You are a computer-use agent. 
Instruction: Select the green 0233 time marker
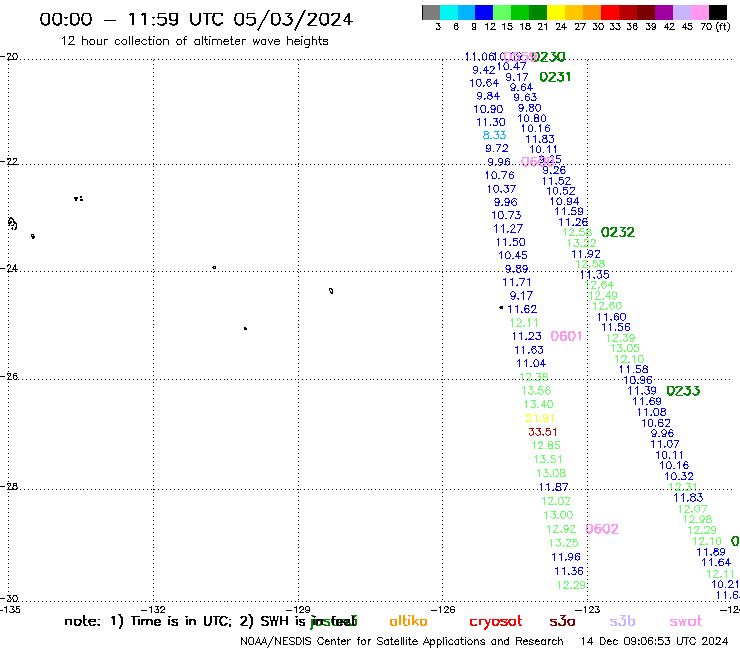pos(683,391)
